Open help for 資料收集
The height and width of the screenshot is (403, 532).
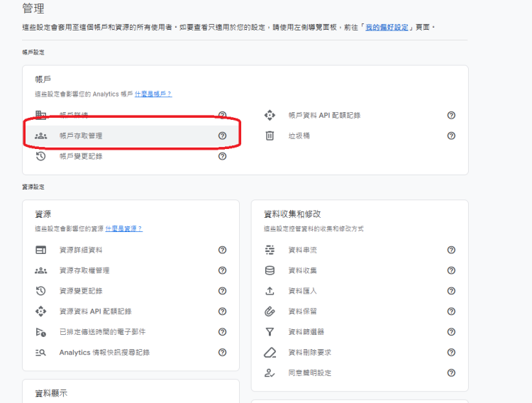click(451, 270)
